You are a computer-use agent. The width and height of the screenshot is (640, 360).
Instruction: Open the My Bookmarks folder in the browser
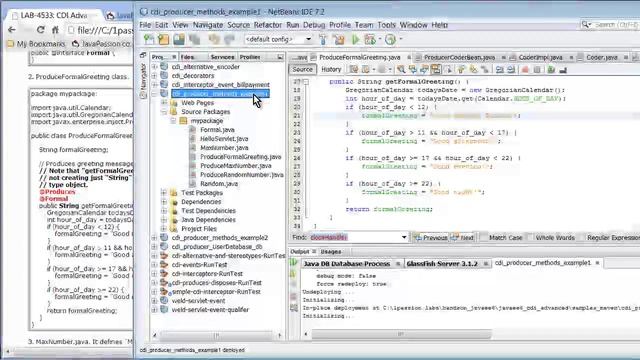coord(36,44)
